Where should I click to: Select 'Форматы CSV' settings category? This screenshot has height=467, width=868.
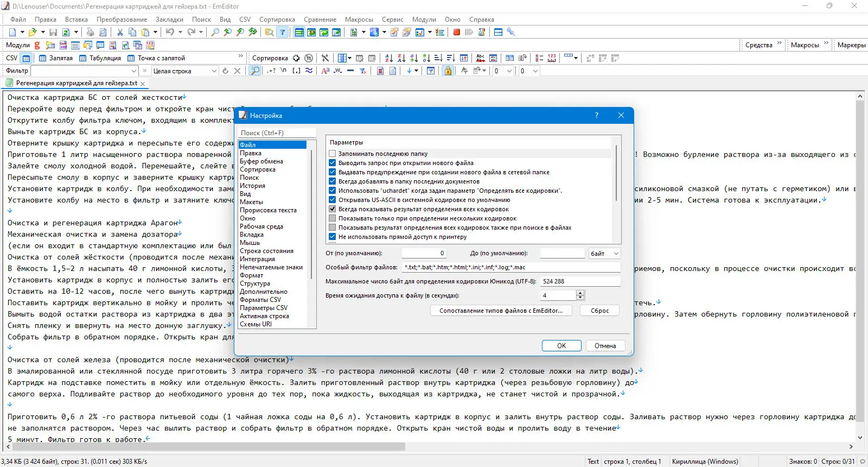[260, 300]
